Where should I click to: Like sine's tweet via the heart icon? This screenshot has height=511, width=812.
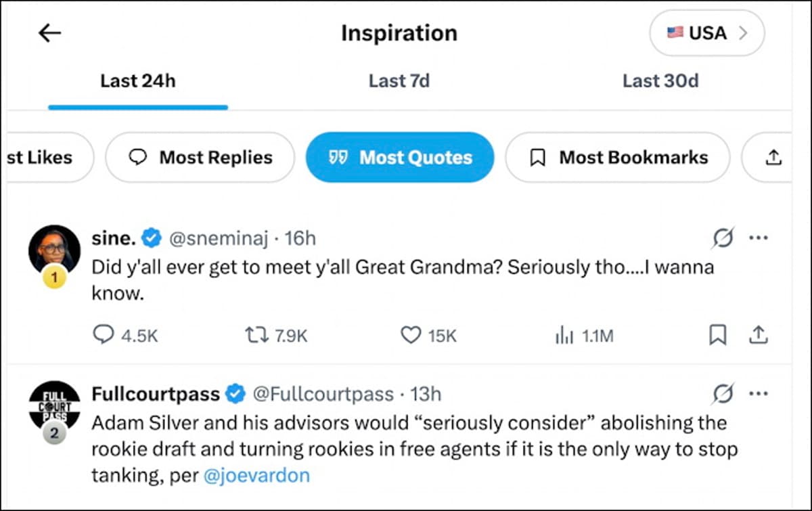coord(409,334)
